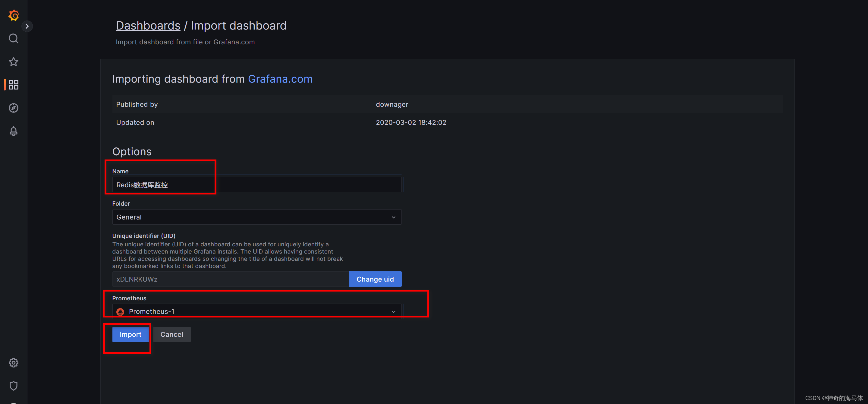Edit the dashboard Name input field
This screenshot has width=868, height=404.
pyautogui.click(x=257, y=185)
